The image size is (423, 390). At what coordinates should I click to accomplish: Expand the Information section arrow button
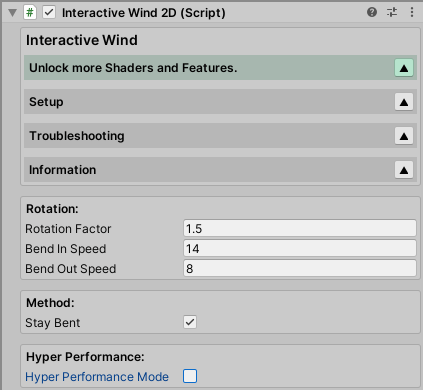click(404, 170)
